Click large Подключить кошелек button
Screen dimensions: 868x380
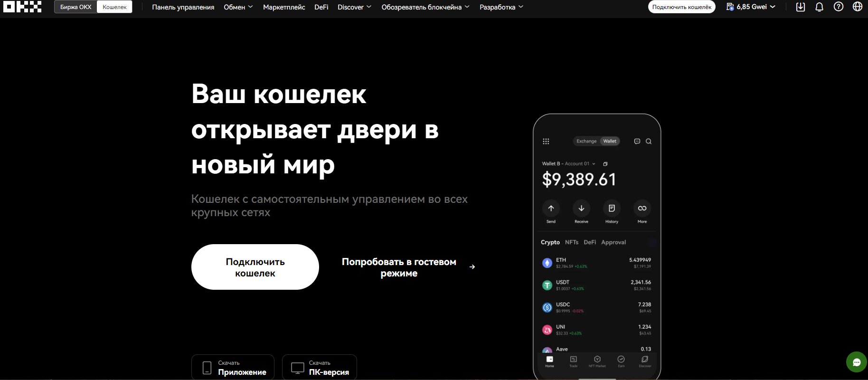point(255,267)
